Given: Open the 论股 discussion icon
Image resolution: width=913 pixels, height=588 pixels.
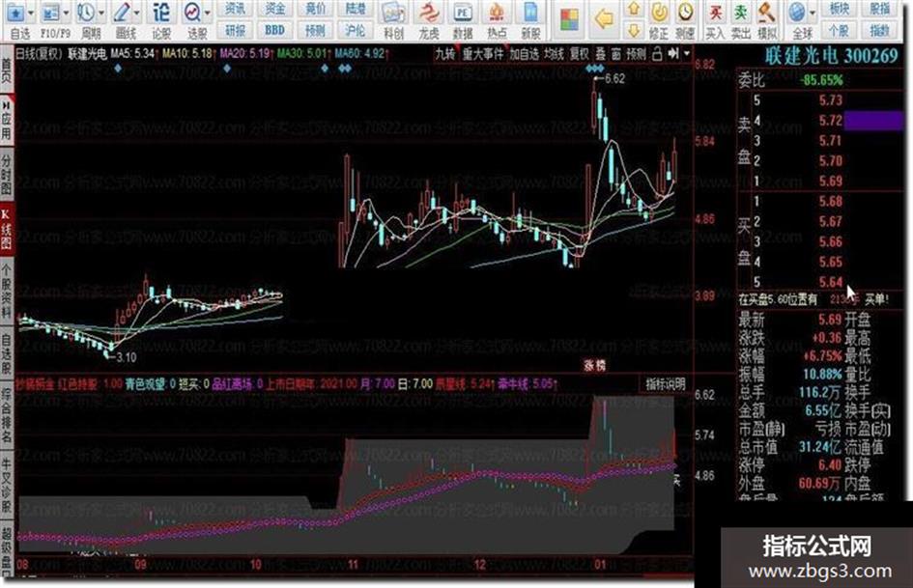Looking at the screenshot, I should click(x=161, y=13).
